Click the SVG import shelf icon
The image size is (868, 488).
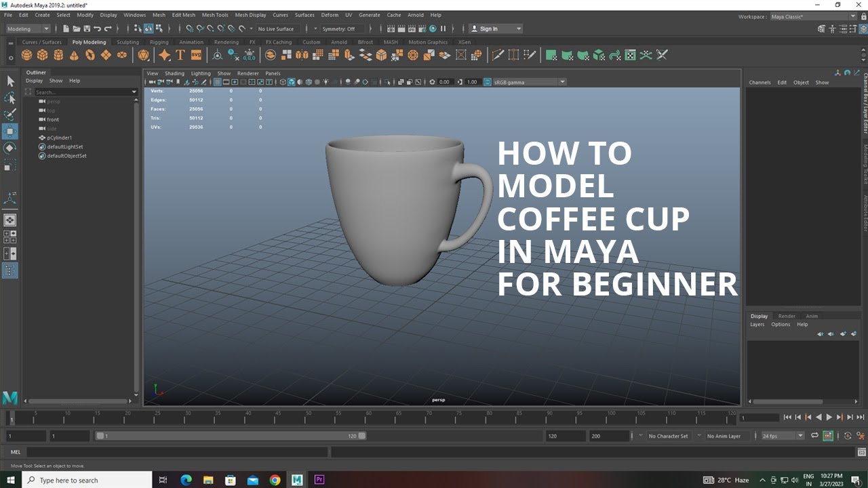click(196, 56)
